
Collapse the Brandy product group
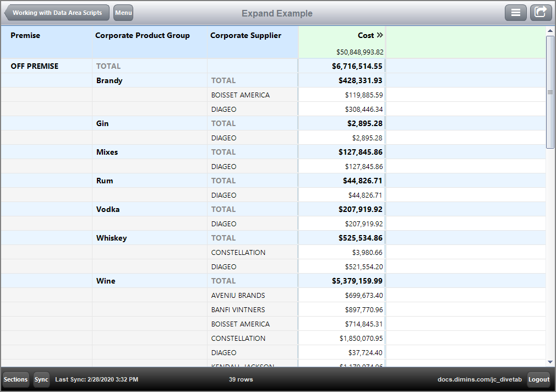108,80
